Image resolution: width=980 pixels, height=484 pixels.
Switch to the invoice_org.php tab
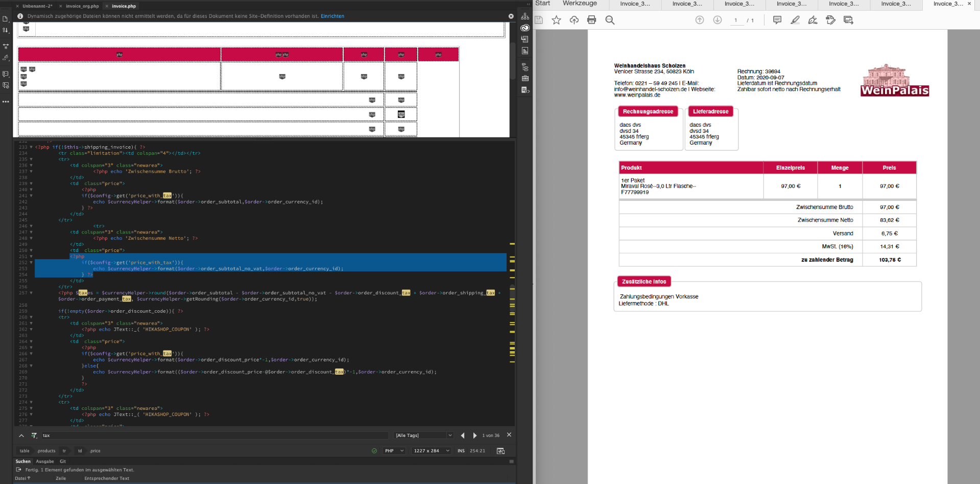coord(82,6)
